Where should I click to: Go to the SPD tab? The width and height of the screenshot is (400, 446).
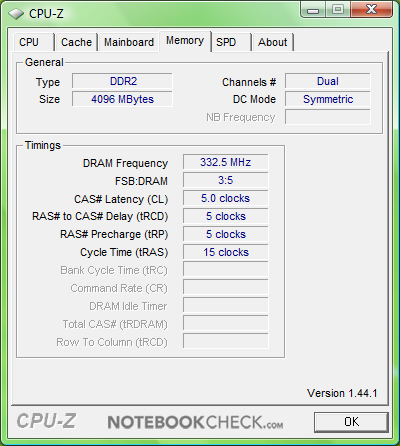pyautogui.click(x=231, y=42)
